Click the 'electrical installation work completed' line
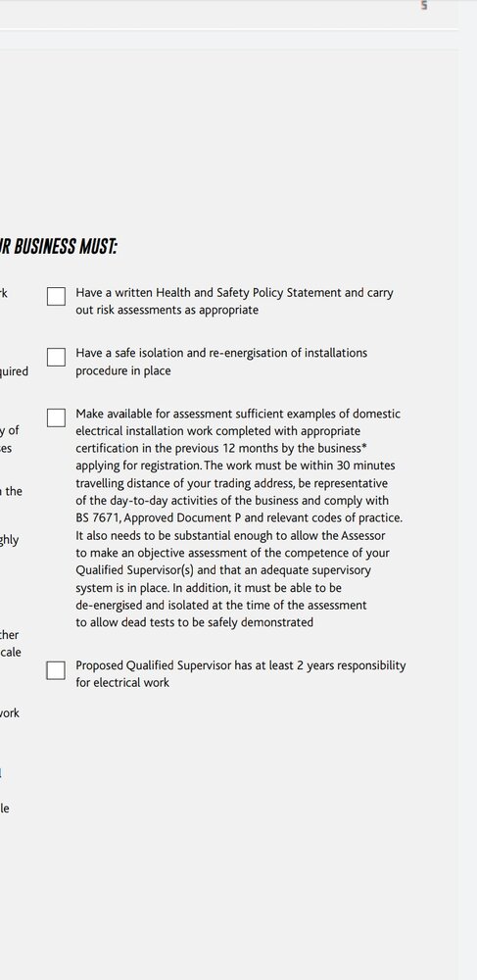 coord(217,431)
